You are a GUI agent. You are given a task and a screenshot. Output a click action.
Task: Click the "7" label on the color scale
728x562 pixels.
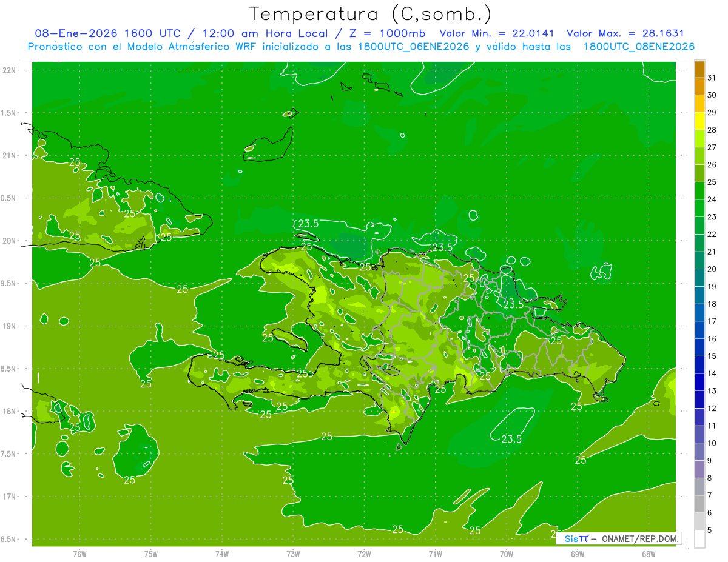(x=709, y=495)
